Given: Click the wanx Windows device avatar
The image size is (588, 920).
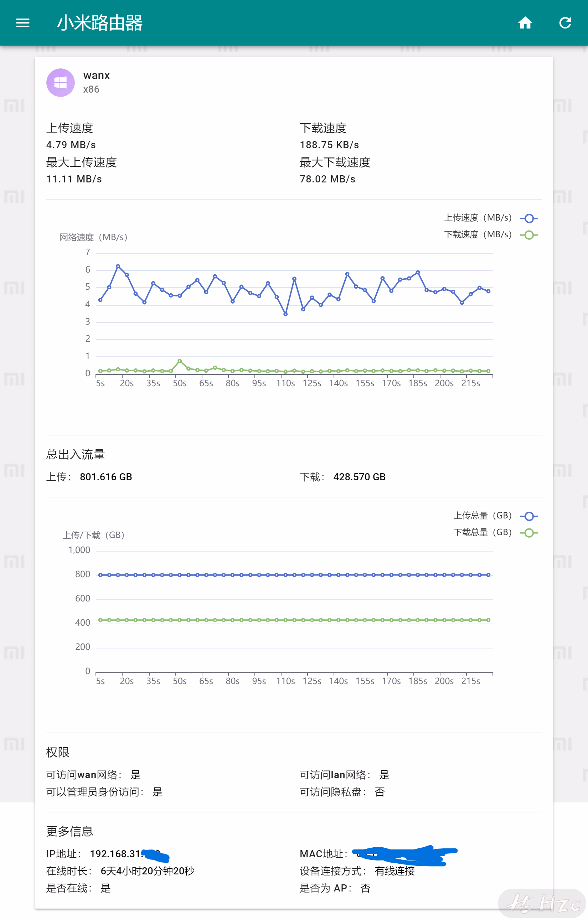Looking at the screenshot, I should (x=60, y=83).
